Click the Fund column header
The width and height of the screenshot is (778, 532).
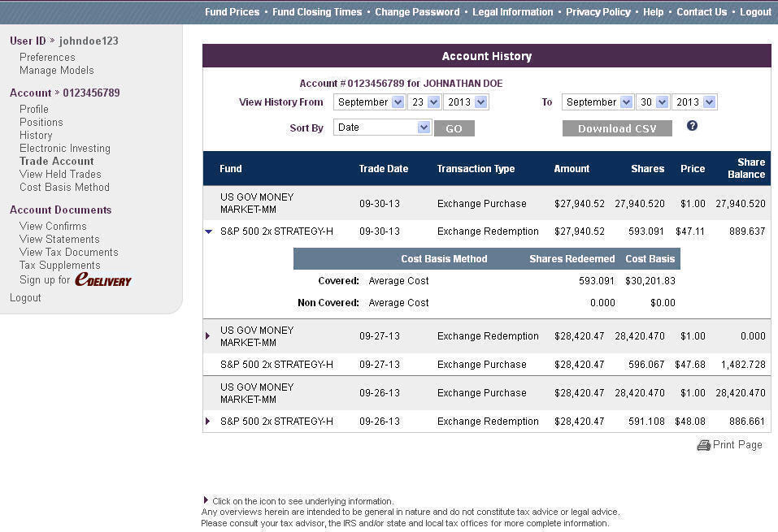point(231,169)
